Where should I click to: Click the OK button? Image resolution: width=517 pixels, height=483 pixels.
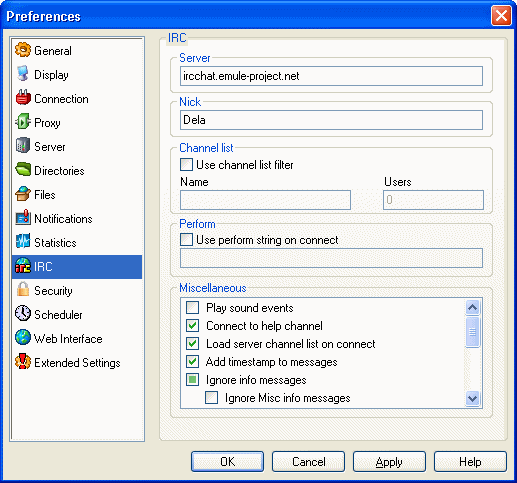(227, 462)
